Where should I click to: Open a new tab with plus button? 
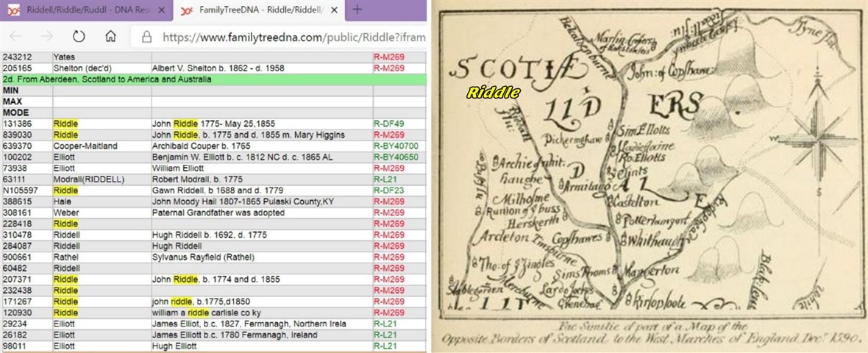click(x=357, y=10)
